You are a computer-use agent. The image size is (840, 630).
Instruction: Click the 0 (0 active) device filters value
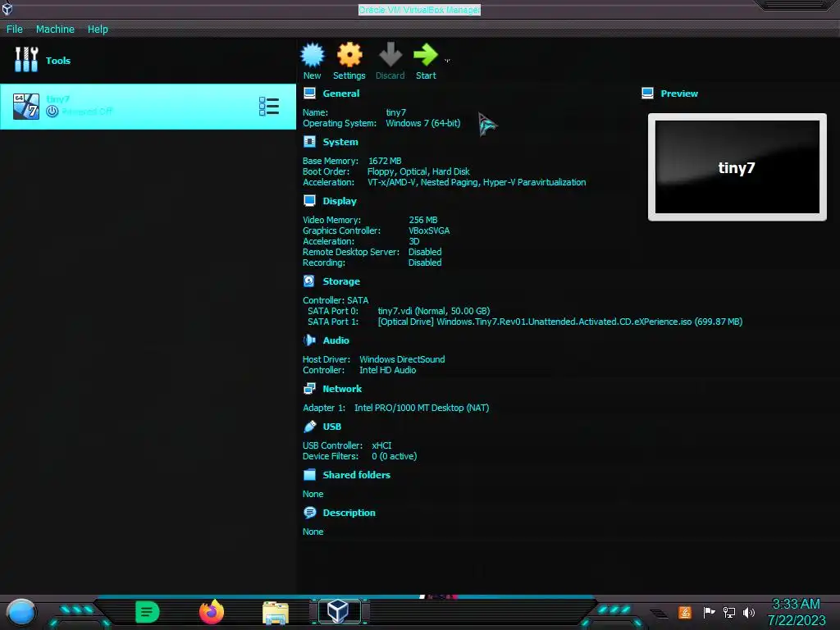coord(395,456)
